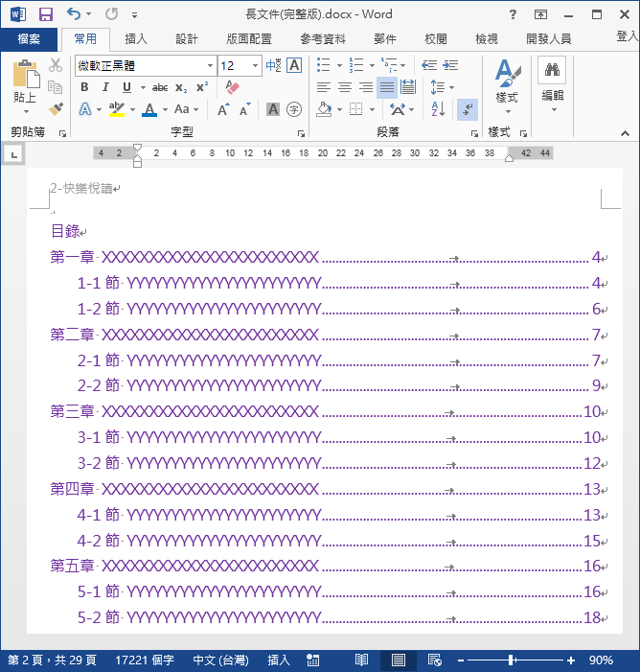Image resolution: width=640 pixels, height=672 pixels.
Task: Undo the last action
Action: click(x=74, y=14)
